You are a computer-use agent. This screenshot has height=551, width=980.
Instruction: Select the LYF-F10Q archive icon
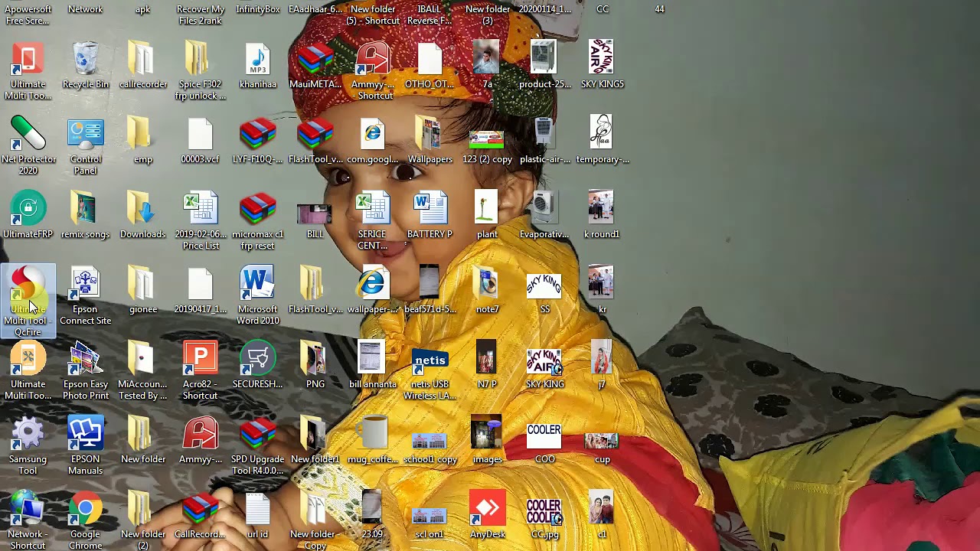coord(258,135)
